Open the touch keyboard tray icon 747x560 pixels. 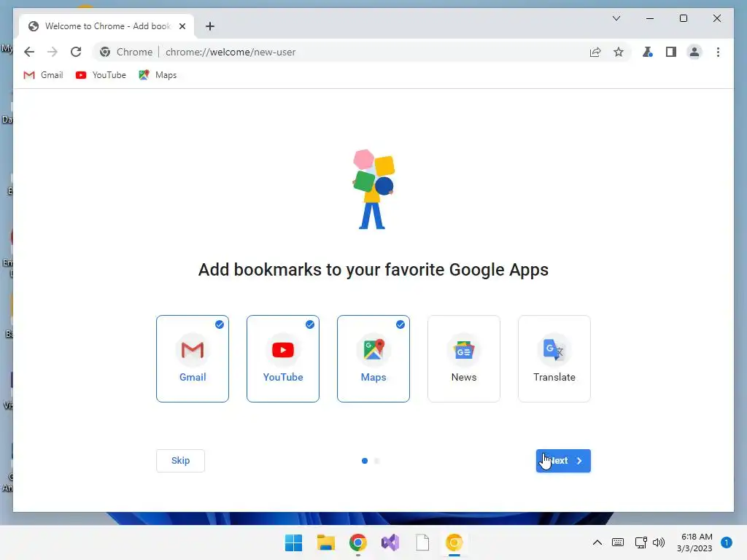(x=618, y=542)
